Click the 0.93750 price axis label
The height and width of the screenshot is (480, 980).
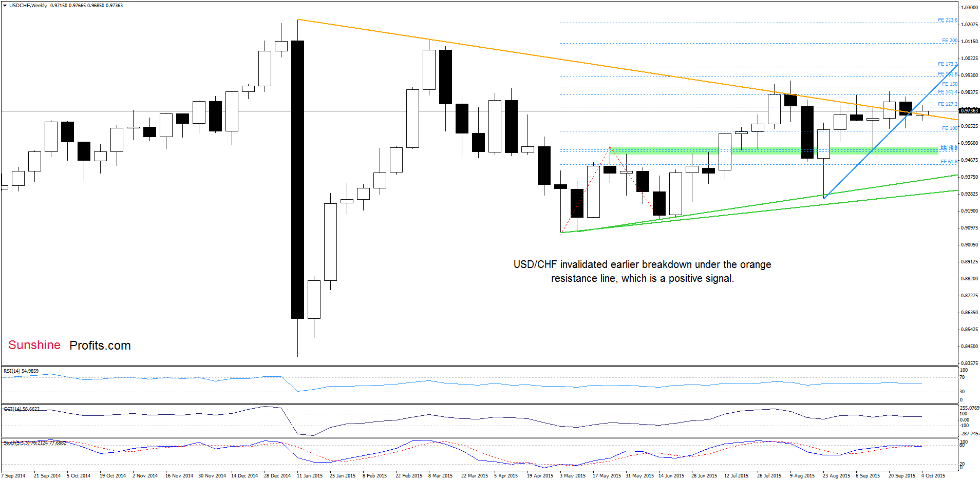pos(969,177)
